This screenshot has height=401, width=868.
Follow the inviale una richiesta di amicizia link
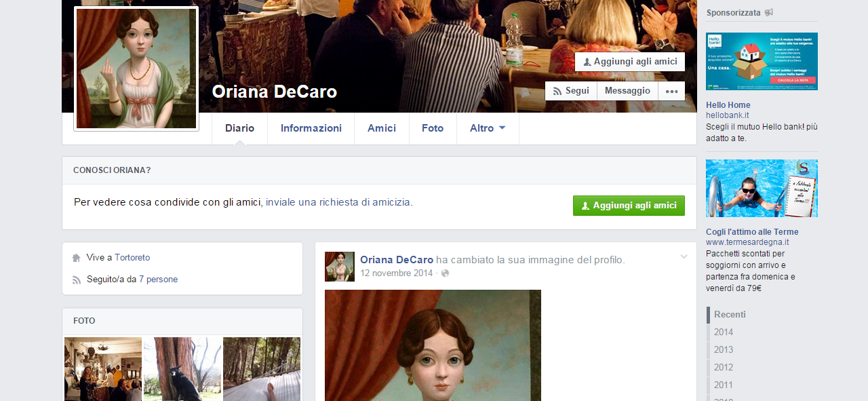pyautogui.click(x=338, y=202)
